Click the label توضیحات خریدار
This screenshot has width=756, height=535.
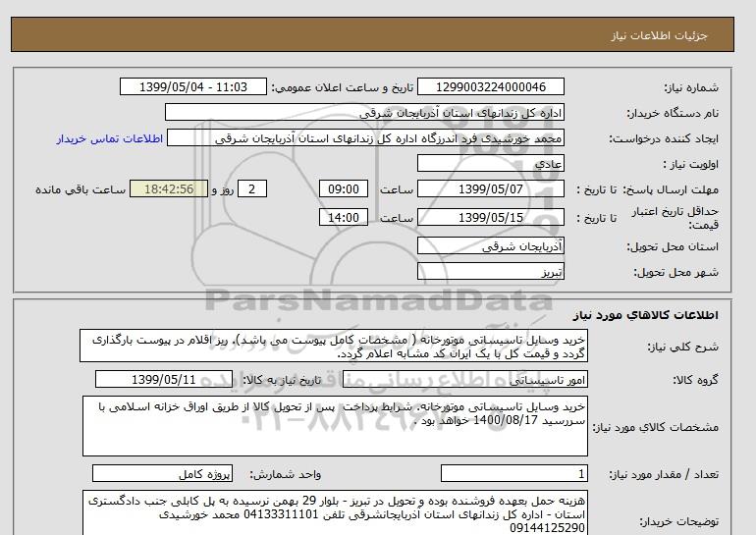click(678, 521)
